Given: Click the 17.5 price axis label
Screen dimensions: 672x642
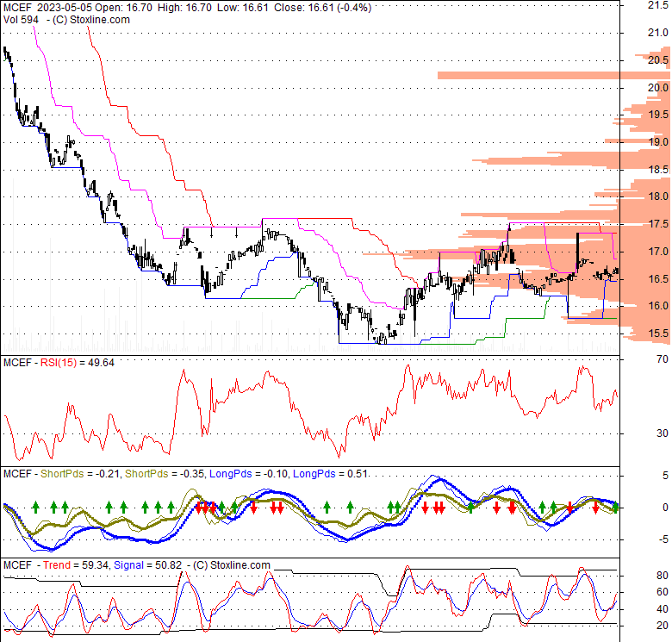Looking at the screenshot, I should 658,224.
